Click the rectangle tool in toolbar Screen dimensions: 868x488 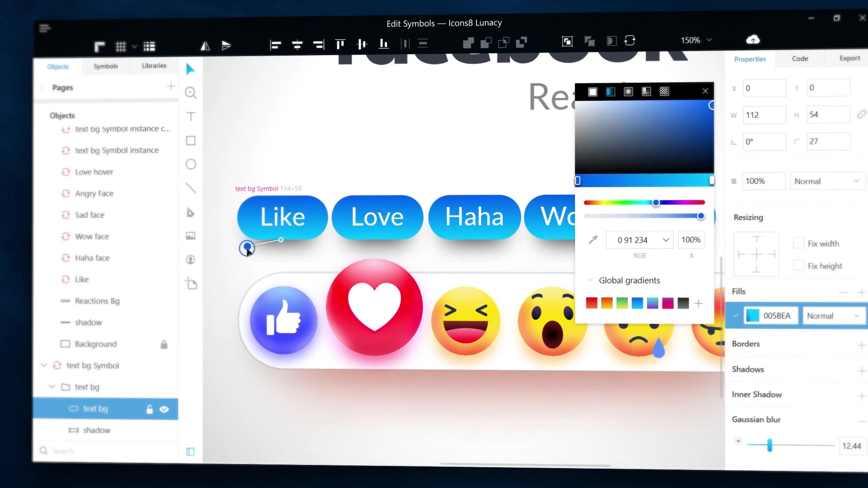point(191,140)
